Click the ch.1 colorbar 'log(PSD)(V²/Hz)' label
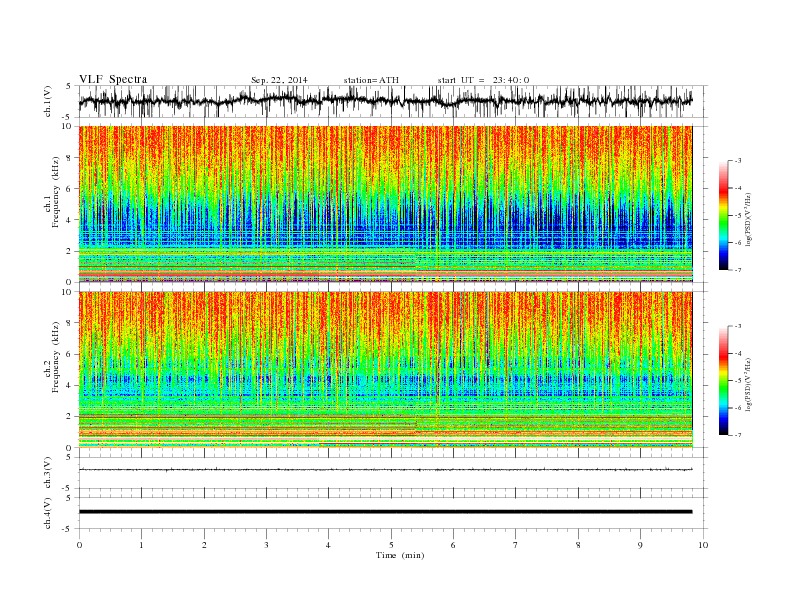This screenshot has width=792, height=612. (748, 219)
